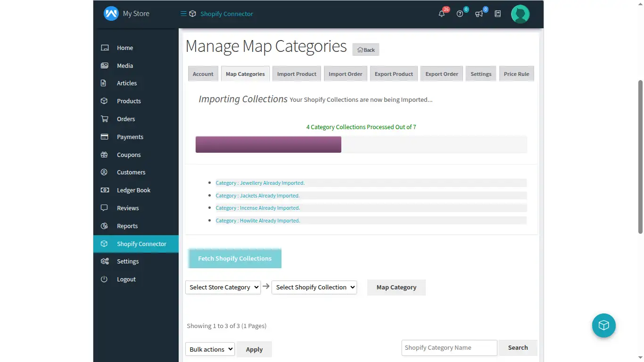
Task: Click the floating cube widget button
Action: click(x=603, y=325)
